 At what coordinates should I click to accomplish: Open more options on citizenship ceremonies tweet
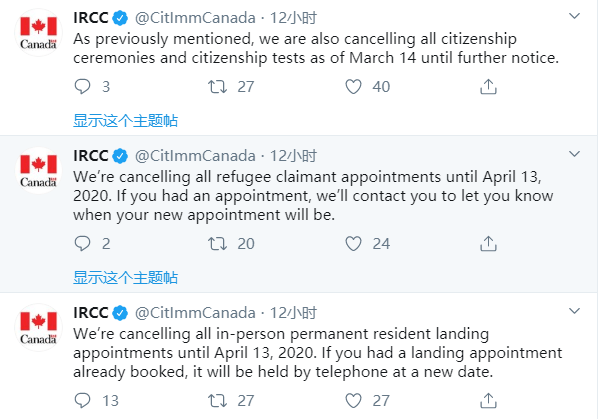(x=573, y=17)
